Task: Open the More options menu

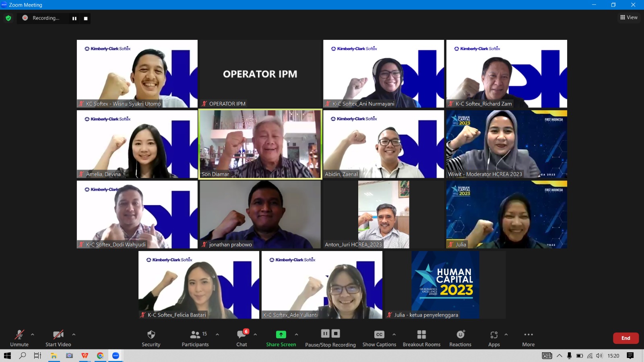Action: (528, 335)
